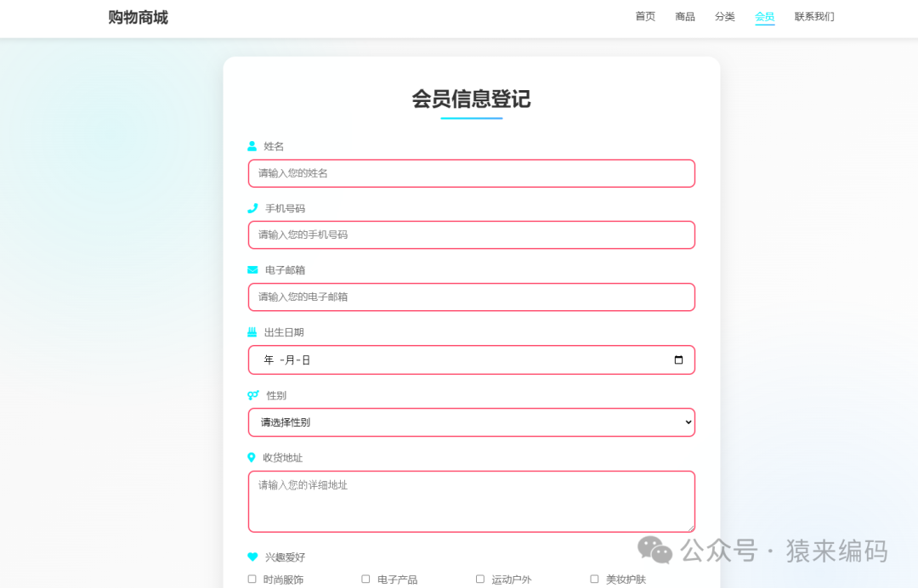The image size is (918, 588).
Task: Click the birthday cake icon beside 出生日期
Action: 252,332
